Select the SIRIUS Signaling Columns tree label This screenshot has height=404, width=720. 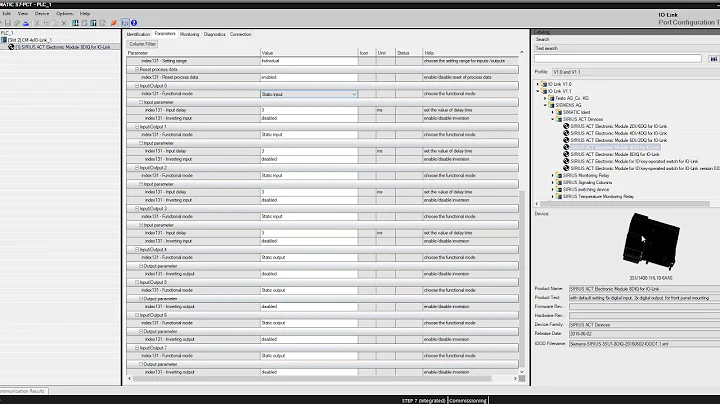(x=587, y=182)
